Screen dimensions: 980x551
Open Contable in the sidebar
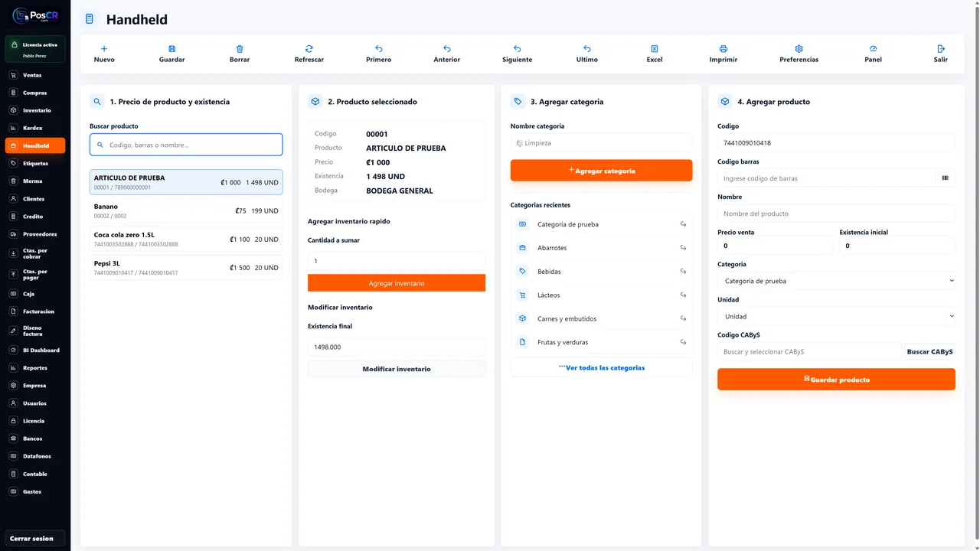[x=35, y=473]
